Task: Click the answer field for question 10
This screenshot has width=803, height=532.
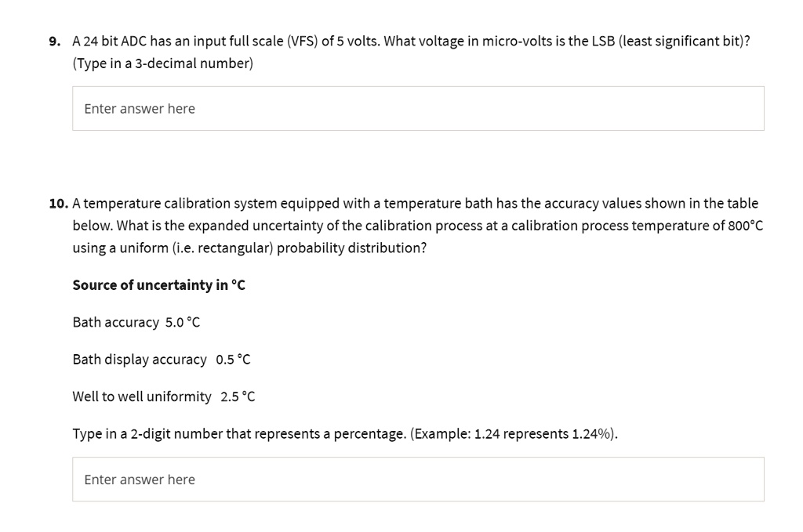Action: pos(418,479)
